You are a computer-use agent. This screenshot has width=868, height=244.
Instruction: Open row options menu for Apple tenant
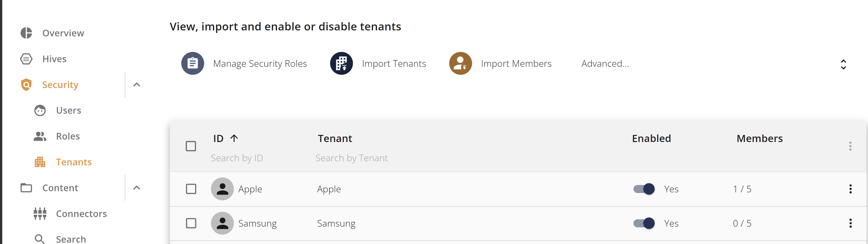[x=850, y=189]
